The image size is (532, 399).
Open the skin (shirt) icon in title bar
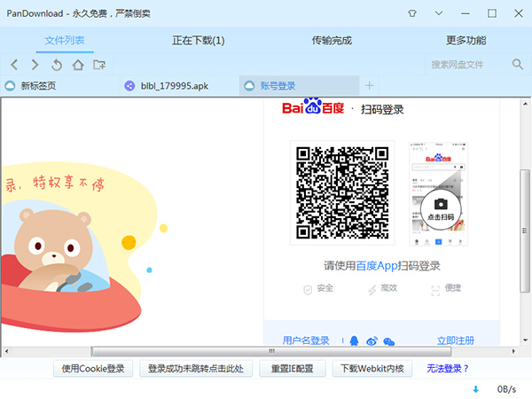coord(412,13)
